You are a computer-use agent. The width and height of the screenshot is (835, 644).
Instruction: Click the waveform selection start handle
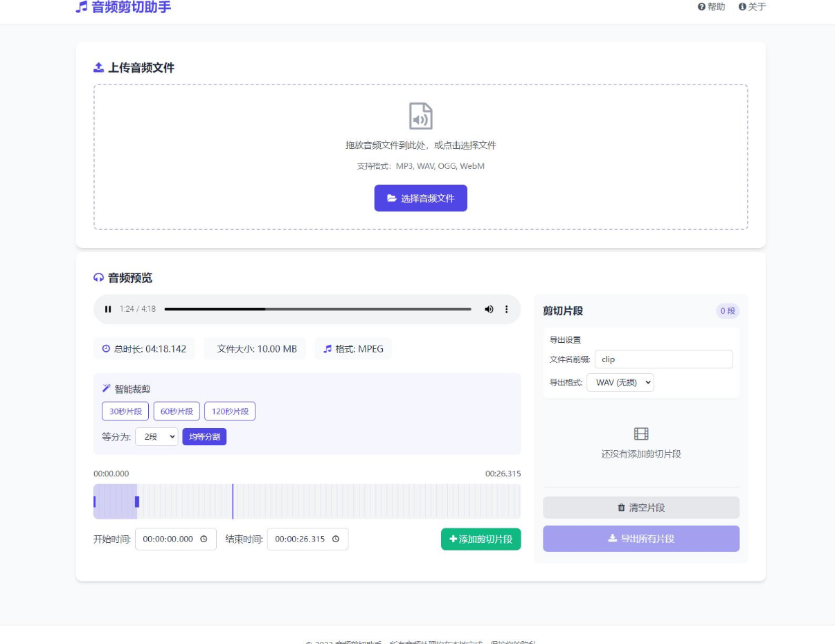click(95, 501)
